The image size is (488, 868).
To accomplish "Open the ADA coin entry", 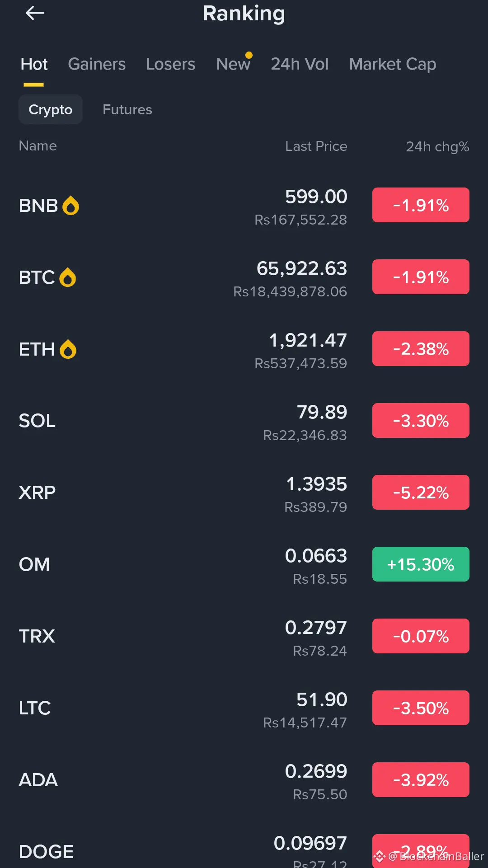I will (38, 780).
